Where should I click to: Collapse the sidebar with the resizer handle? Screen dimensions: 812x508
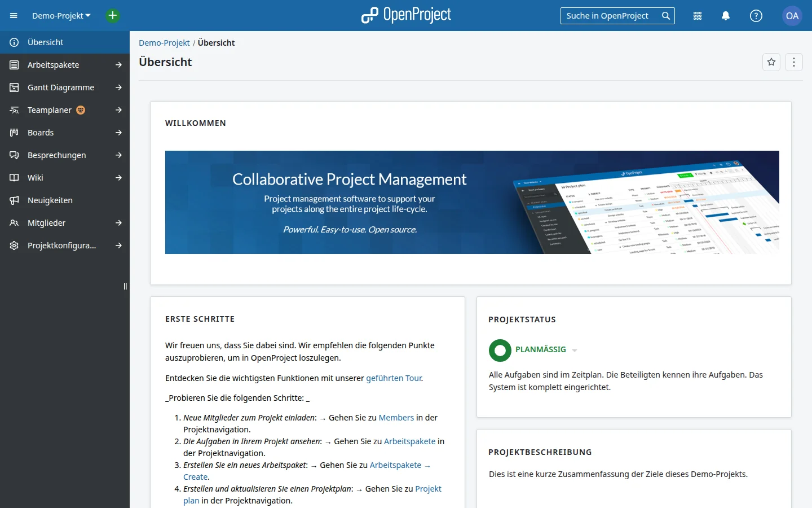click(x=125, y=286)
